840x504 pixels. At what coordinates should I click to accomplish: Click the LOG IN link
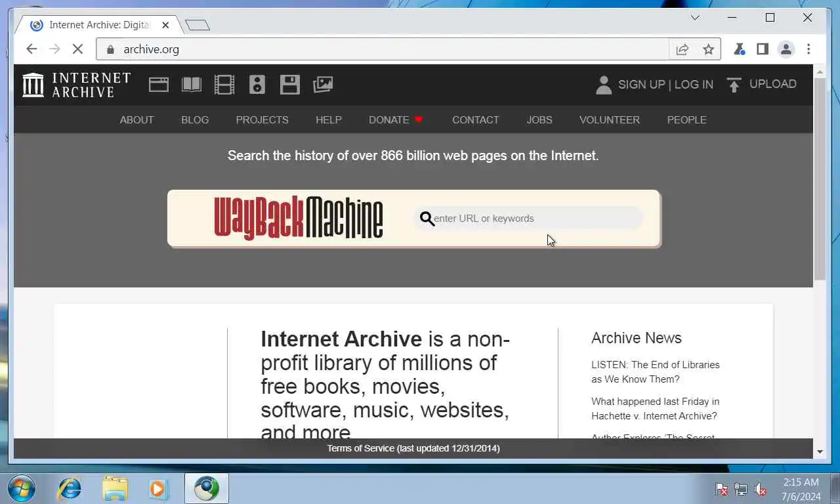(x=694, y=85)
